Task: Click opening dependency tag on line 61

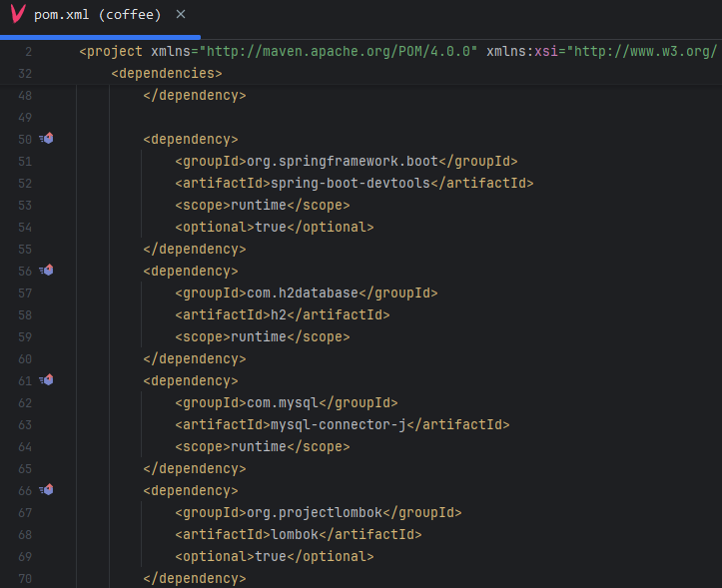Action: pyautogui.click(x=191, y=380)
